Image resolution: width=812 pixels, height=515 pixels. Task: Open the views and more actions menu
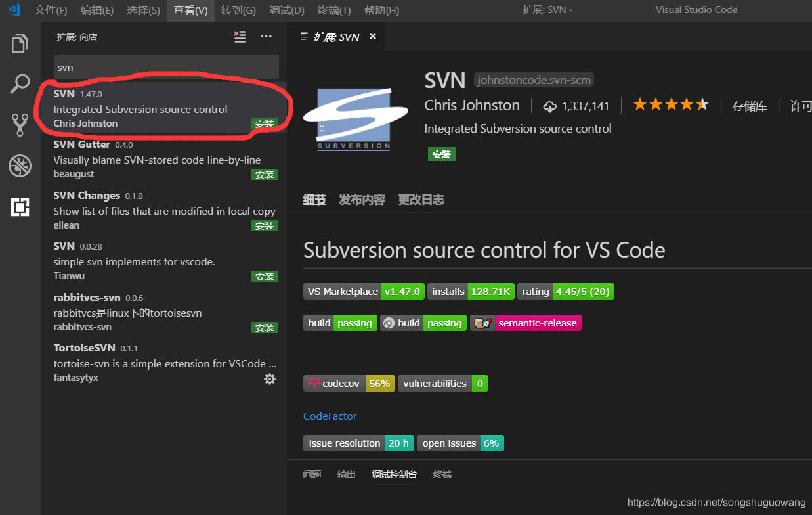(x=266, y=37)
